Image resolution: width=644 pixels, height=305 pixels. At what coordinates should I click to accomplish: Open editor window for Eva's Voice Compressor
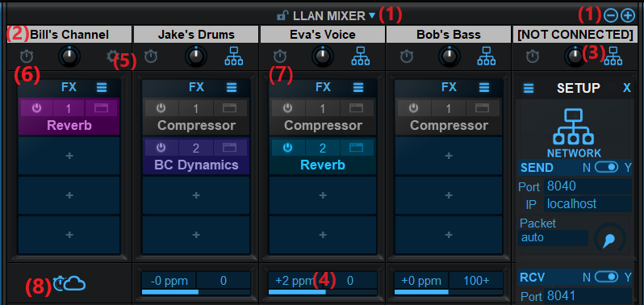coord(357,108)
